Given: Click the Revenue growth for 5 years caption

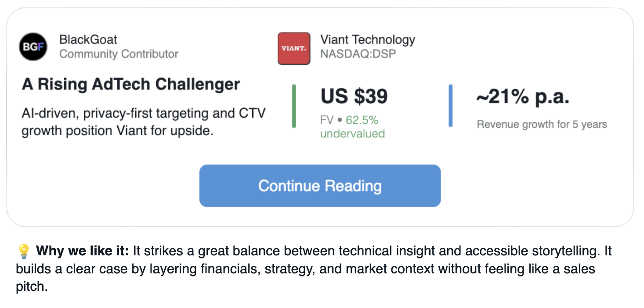Looking at the screenshot, I should 542,125.
